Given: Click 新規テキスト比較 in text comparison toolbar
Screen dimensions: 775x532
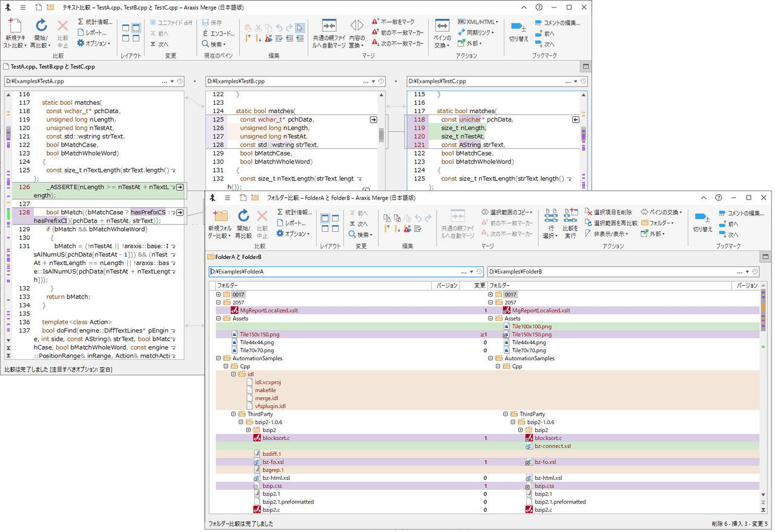Looking at the screenshot, I should click(15, 33).
